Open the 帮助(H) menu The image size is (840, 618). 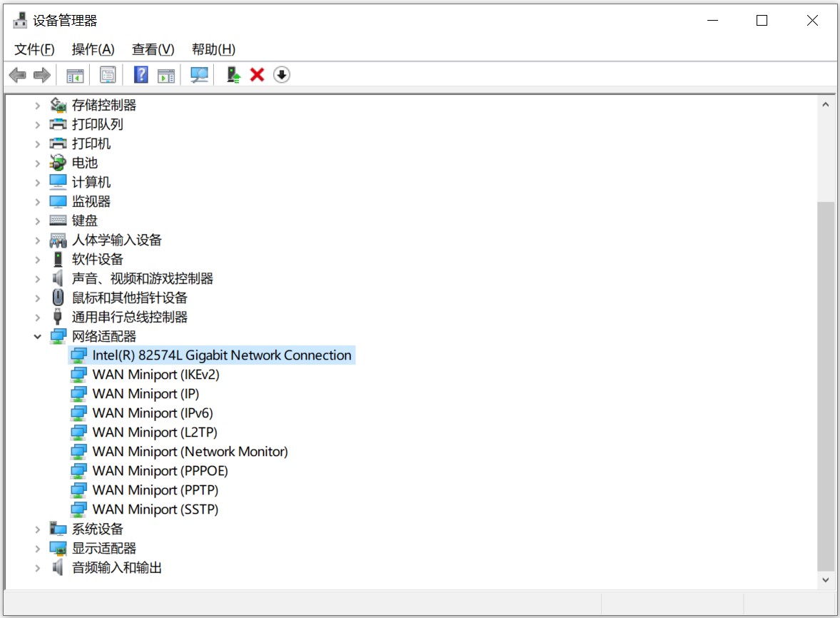[x=213, y=49]
